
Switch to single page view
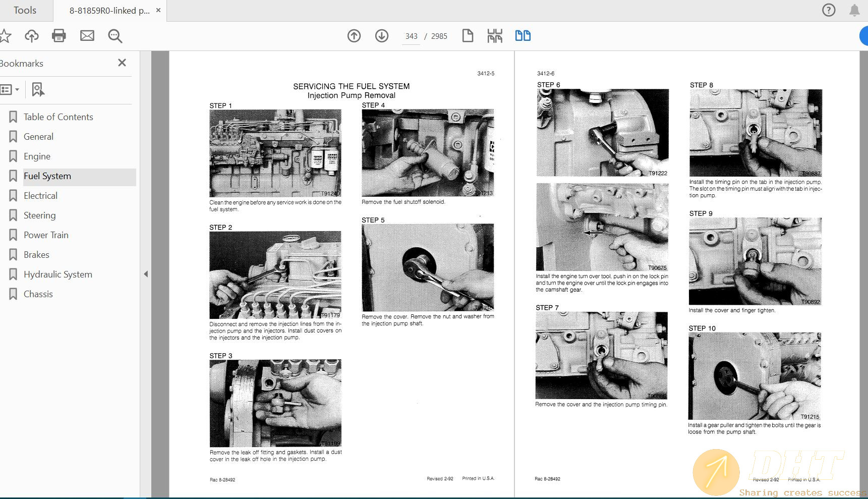click(x=468, y=36)
